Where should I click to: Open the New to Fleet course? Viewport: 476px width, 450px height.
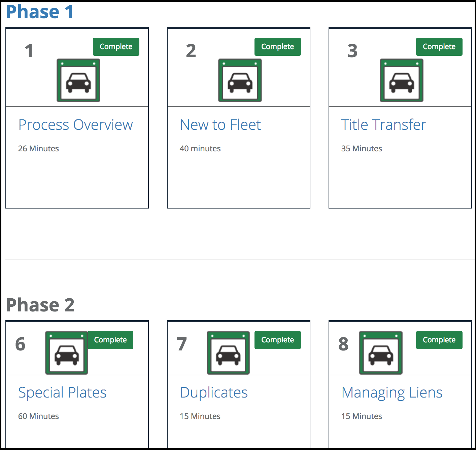220,125
